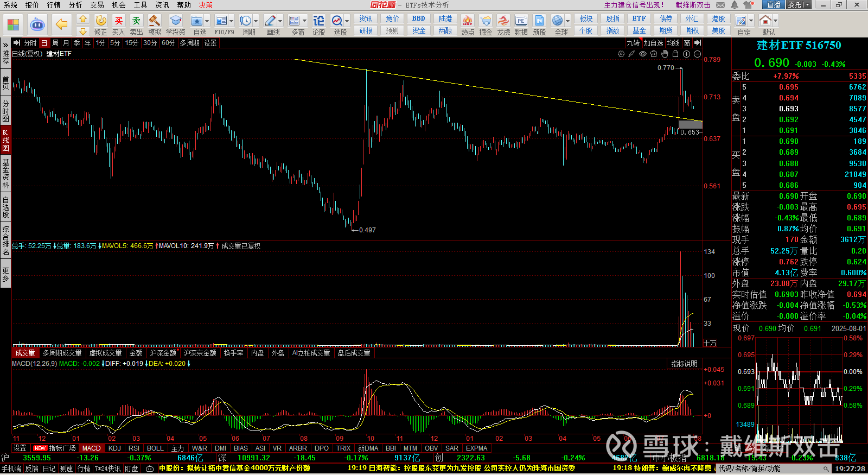Viewport: 868px width, 475px height.
Task: Click the chart settings gear icon
Action: click(621, 54)
